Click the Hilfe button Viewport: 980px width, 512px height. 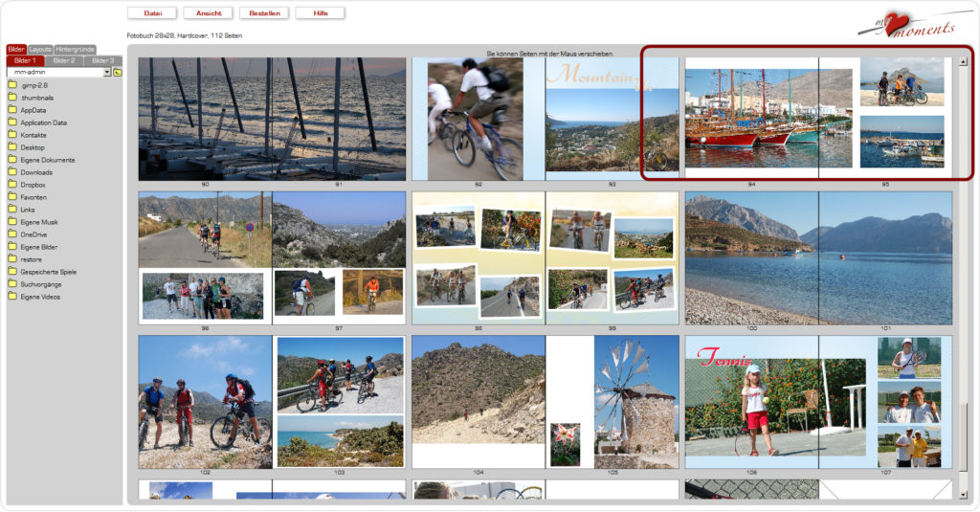320,13
